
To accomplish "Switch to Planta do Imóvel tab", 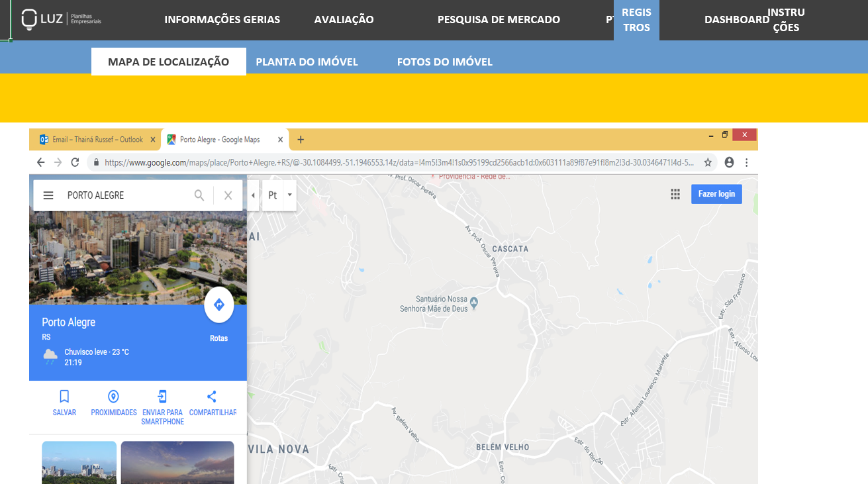I will [307, 62].
